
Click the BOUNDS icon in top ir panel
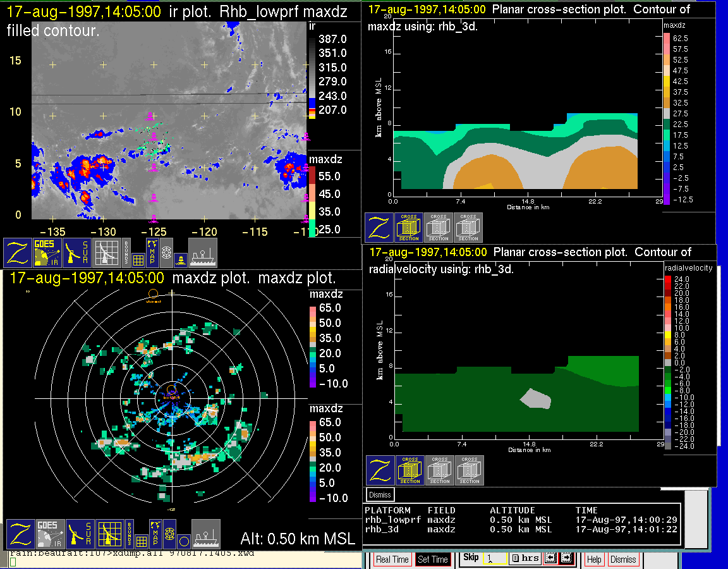tap(126, 248)
